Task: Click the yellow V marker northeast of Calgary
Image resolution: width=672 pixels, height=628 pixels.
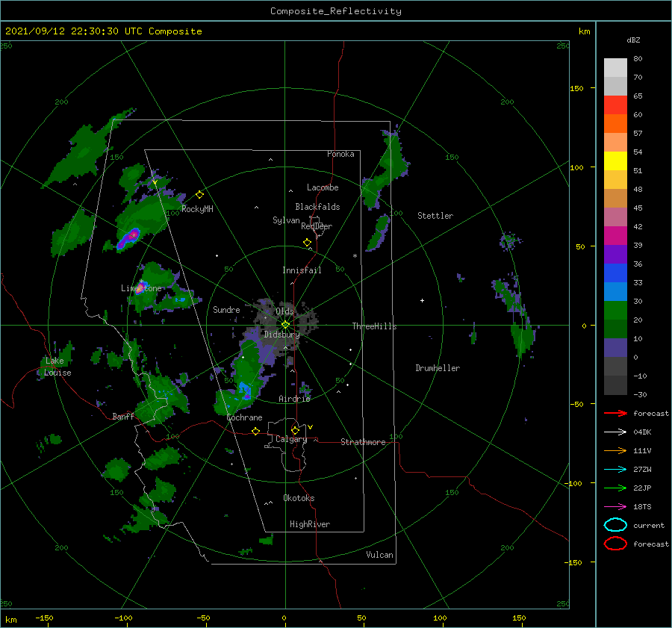Action: (311, 427)
